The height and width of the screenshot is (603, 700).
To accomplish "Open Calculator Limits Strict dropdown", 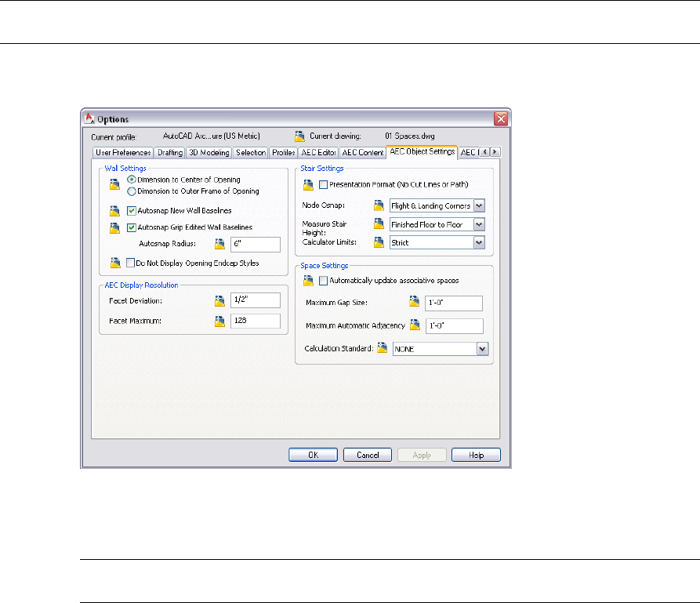I will pos(479,242).
